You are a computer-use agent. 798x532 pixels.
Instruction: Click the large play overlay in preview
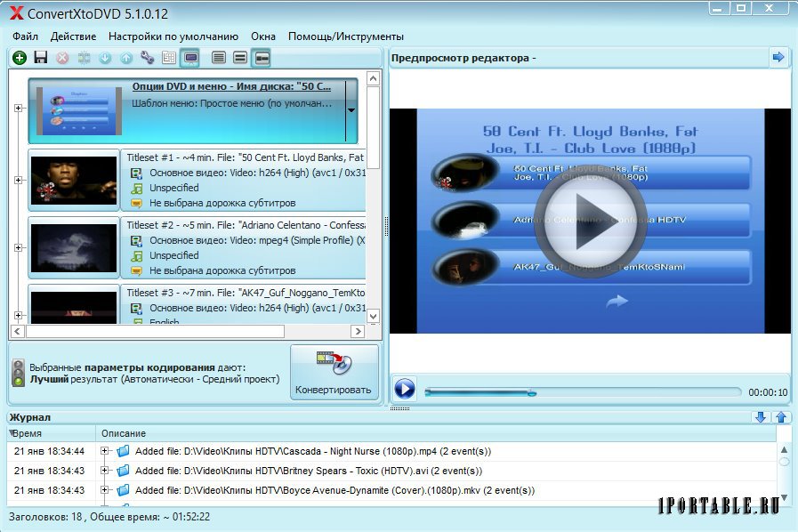click(591, 221)
